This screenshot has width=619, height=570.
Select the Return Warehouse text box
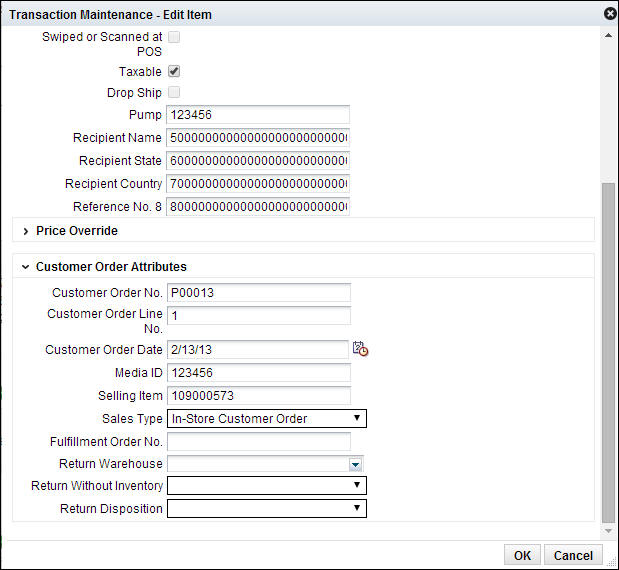tap(258, 464)
